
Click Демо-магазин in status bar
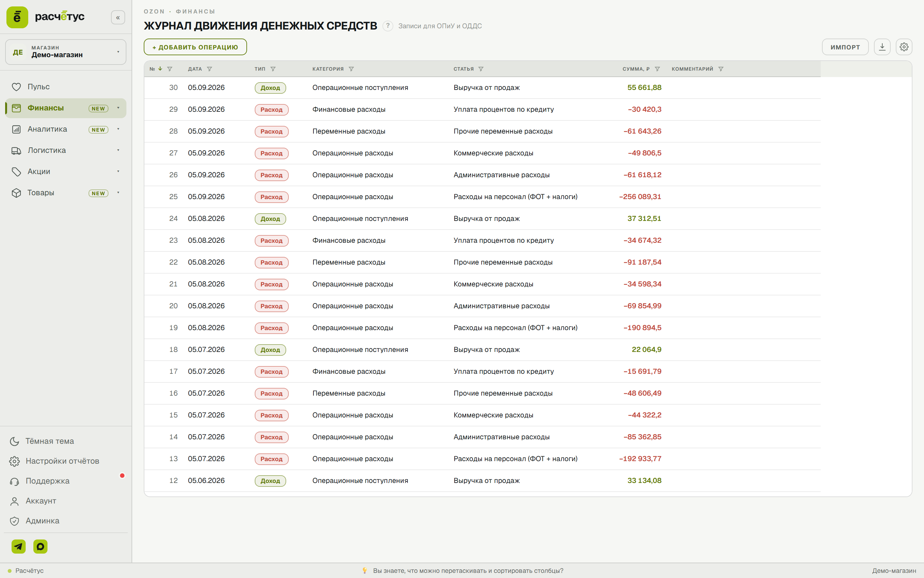point(894,570)
